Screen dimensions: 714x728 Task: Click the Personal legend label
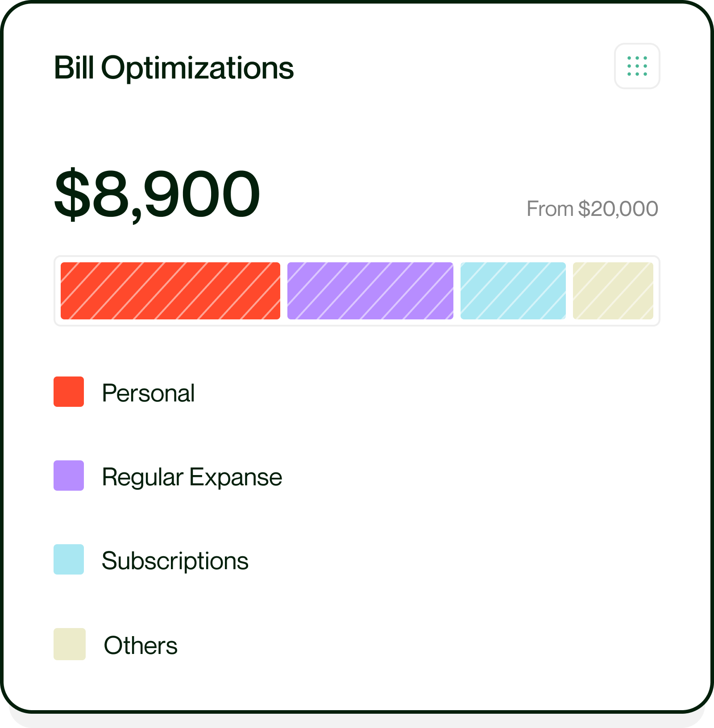(x=148, y=393)
